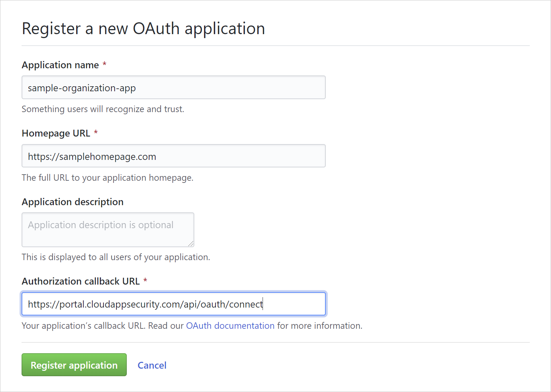Select the Homepage URL input field
Viewport: 551px width, 392px height.
tap(173, 156)
